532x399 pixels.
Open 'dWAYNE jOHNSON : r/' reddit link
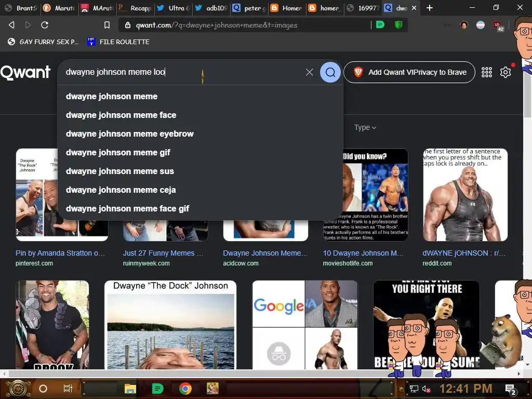click(464, 253)
